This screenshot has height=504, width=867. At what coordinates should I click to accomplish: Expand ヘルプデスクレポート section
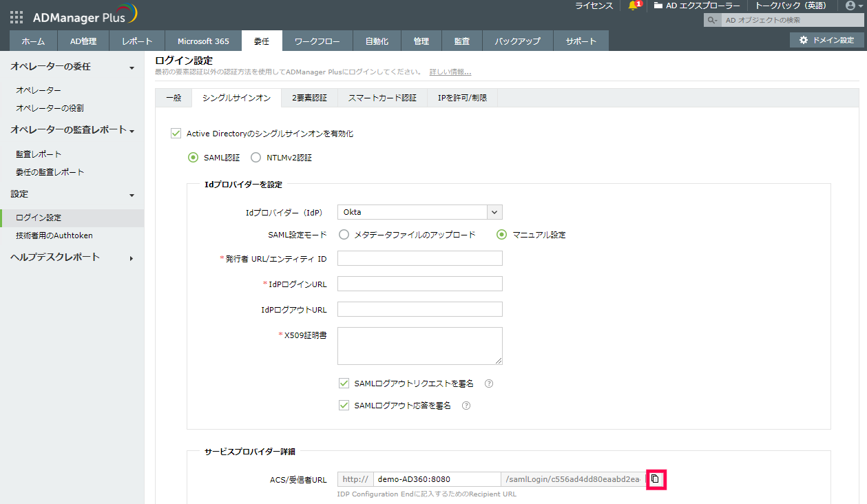[131, 258]
